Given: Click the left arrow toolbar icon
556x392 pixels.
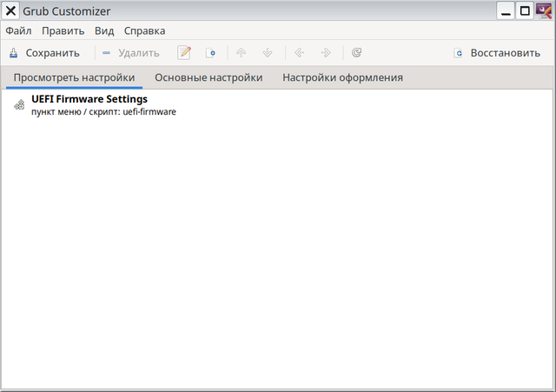Looking at the screenshot, I should click(x=299, y=53).
